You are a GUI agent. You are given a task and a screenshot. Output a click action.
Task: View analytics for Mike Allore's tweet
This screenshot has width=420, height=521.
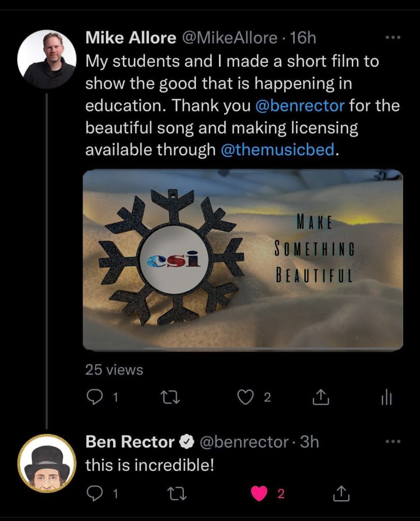pyautogui.click(x=386, y=397)
